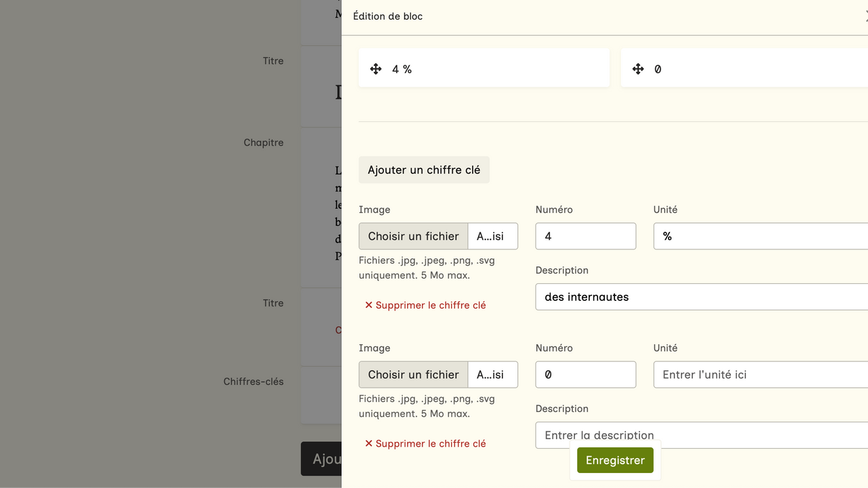The height and width of the screenshot is (488, 868).
Task: Grab the move handle on the "0" card
Action: pos(637,69)
